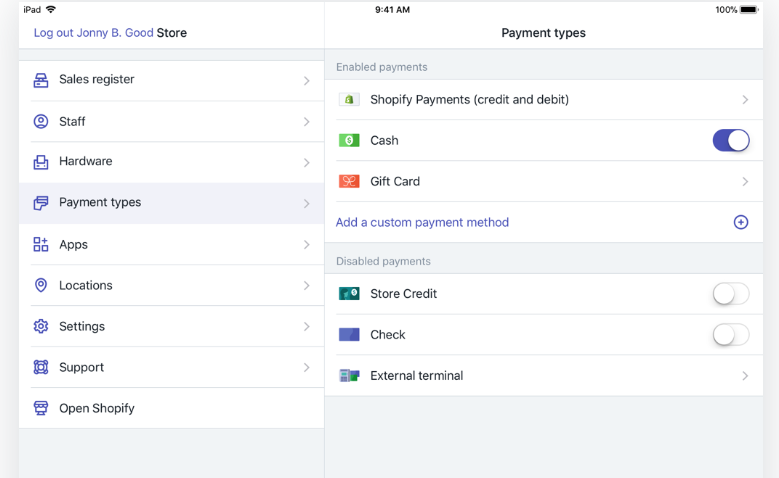
Task: Click the Disabled payments section header
Action: (x=383, y=261)
